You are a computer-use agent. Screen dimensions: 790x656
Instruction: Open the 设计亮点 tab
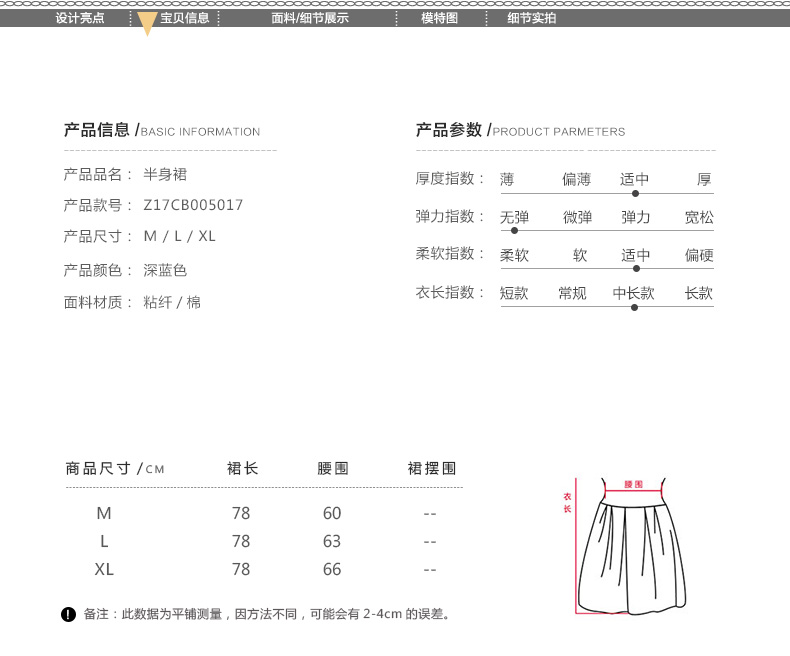click(x=80, y=18)
